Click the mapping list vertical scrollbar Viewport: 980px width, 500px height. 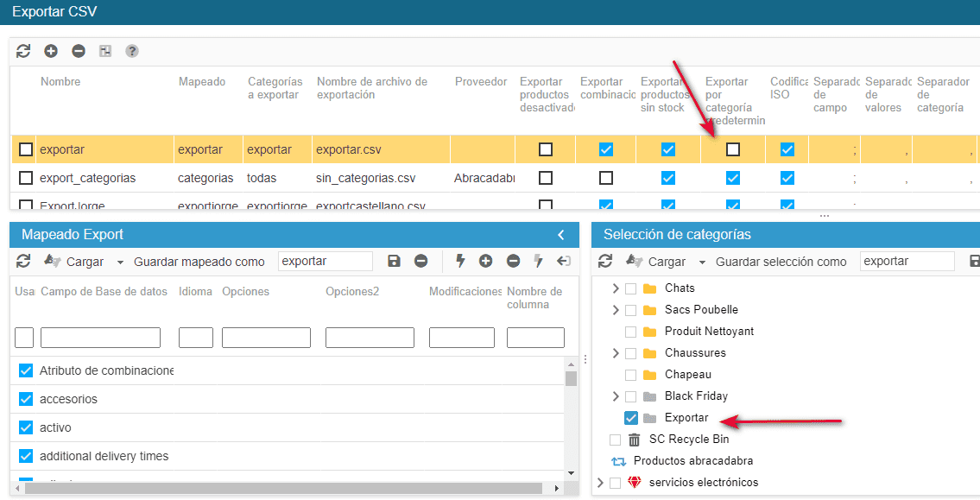coord(571,415)
